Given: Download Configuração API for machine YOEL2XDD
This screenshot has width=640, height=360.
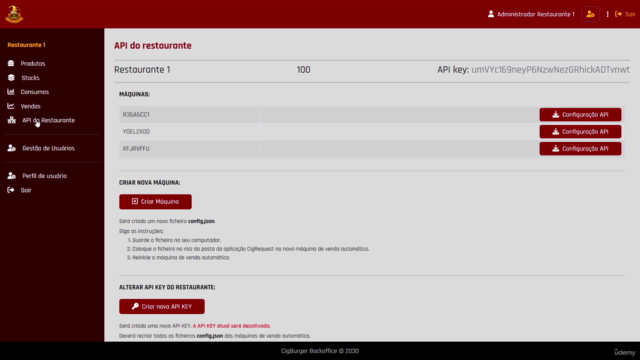Looking at the screenshot, I should point(580,132).
